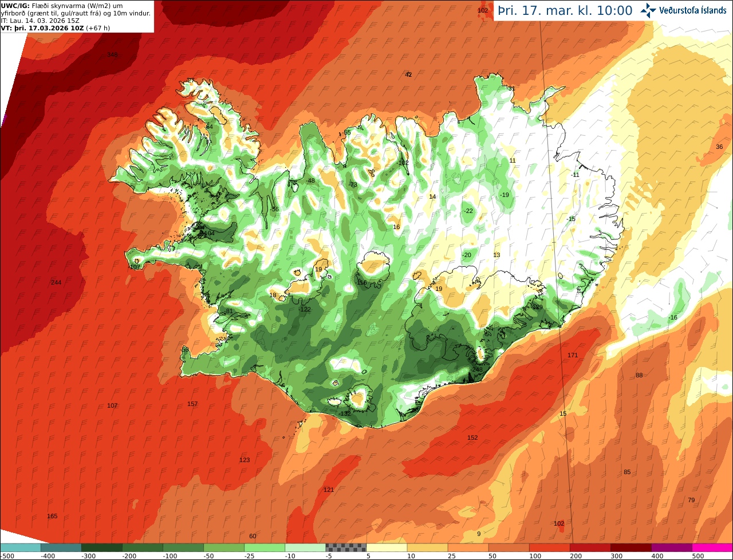Select the green -50 legend swatch
The height and width of the screenshot is (560, 733).
click(223, 547)
